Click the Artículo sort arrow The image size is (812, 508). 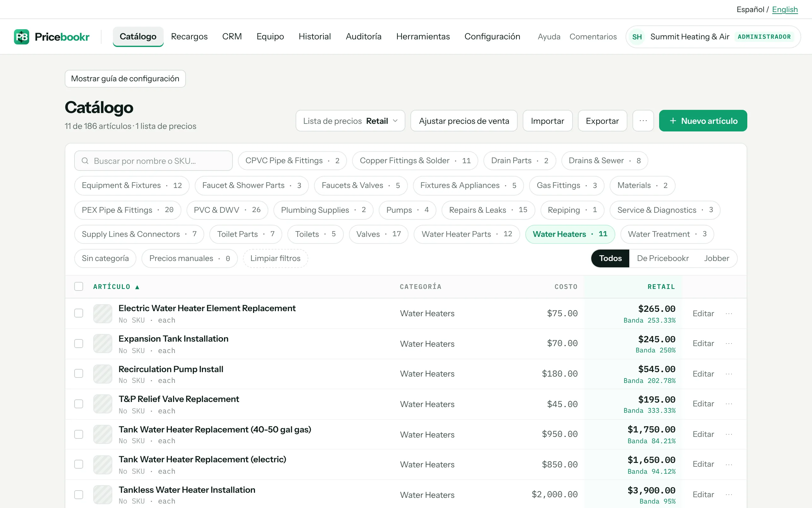137,287
